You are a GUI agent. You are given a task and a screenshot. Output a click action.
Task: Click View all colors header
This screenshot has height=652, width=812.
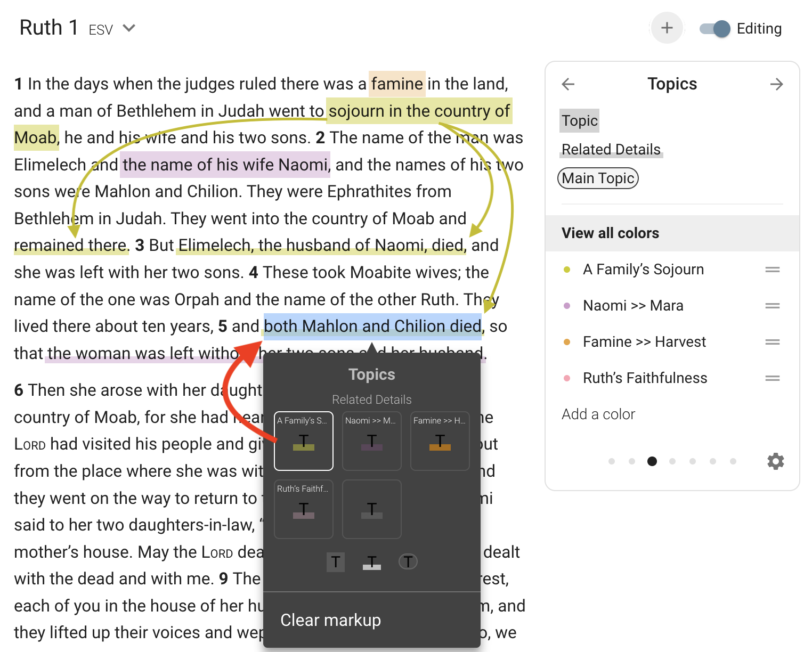point(672,233)
